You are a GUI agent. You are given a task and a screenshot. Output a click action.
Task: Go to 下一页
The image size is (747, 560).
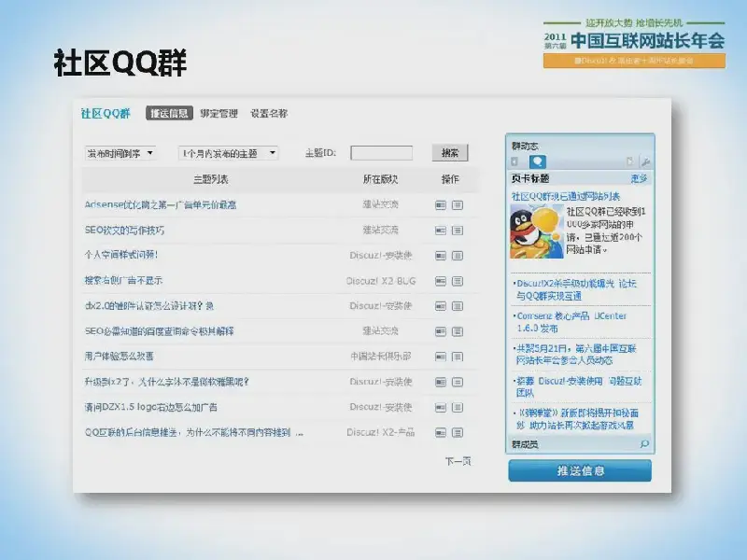(x=458, y=461)
